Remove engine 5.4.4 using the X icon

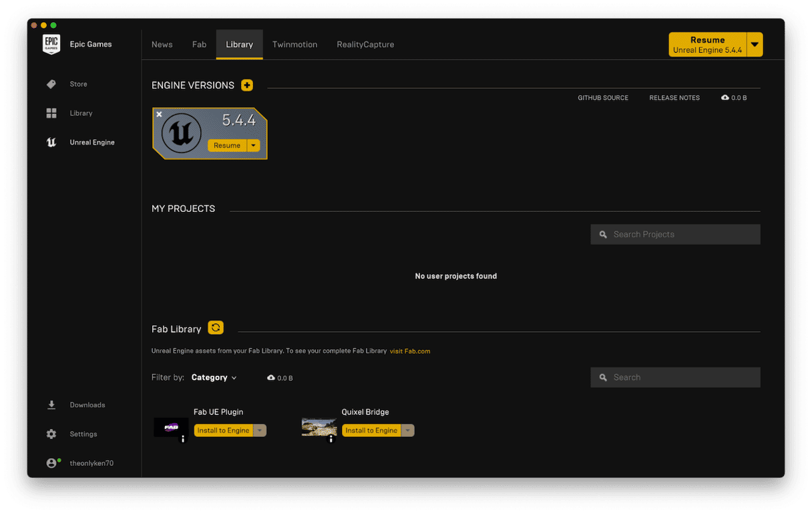click(159, 114)
